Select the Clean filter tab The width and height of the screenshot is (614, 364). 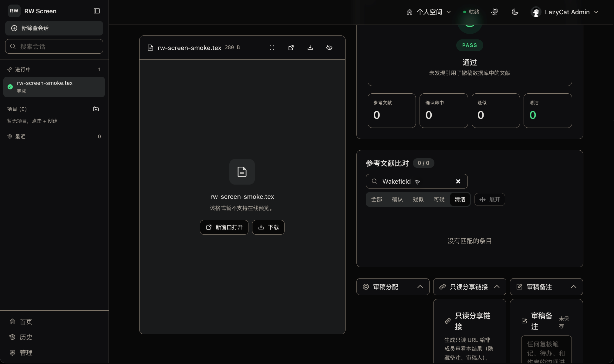click(x=460, y=199)
